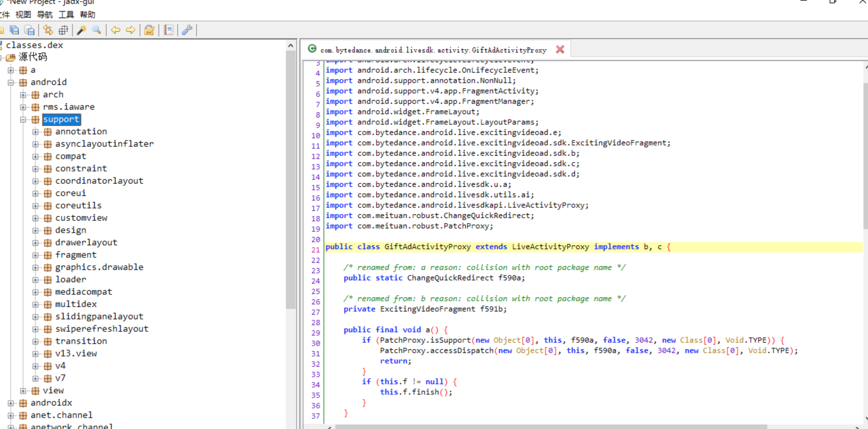Screen dimensions: 868x429
Task: Open the 帮助 menu
Action: [88, 15]
